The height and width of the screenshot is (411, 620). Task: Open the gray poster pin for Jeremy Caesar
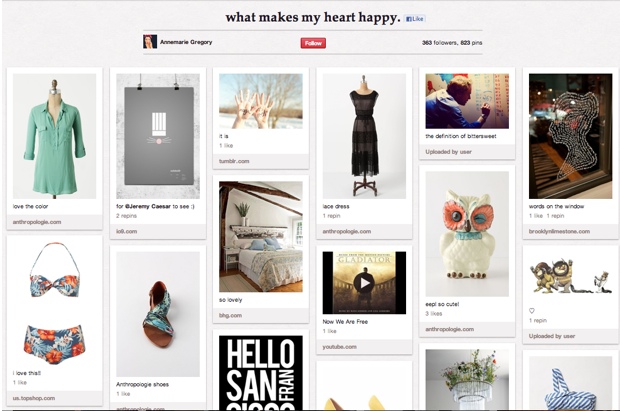pos(158,136)
